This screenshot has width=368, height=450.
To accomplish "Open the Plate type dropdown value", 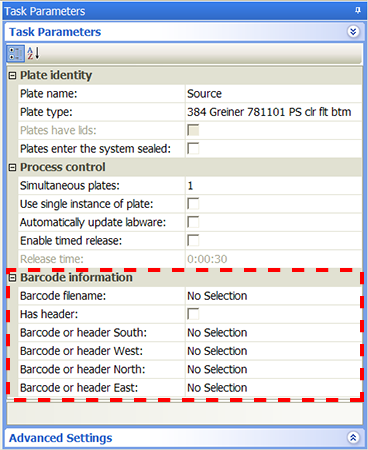I will [x=273, y=112].
